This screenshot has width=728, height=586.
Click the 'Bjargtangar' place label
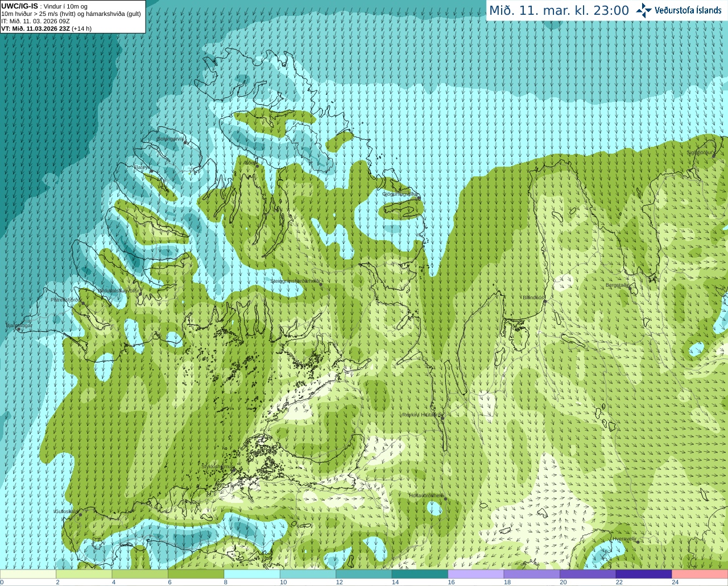[x=19, y=325]
